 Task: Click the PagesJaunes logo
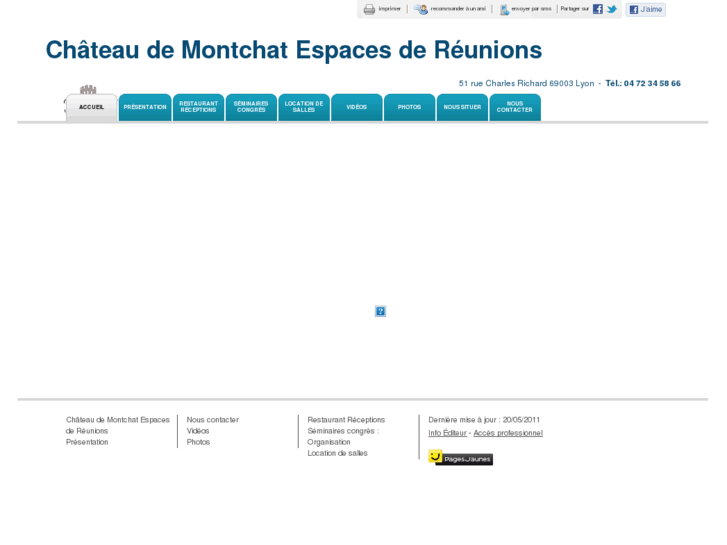click(460, 457)
